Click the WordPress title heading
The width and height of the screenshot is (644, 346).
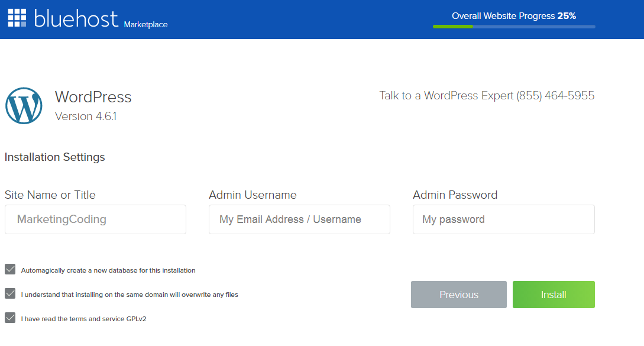93,97
